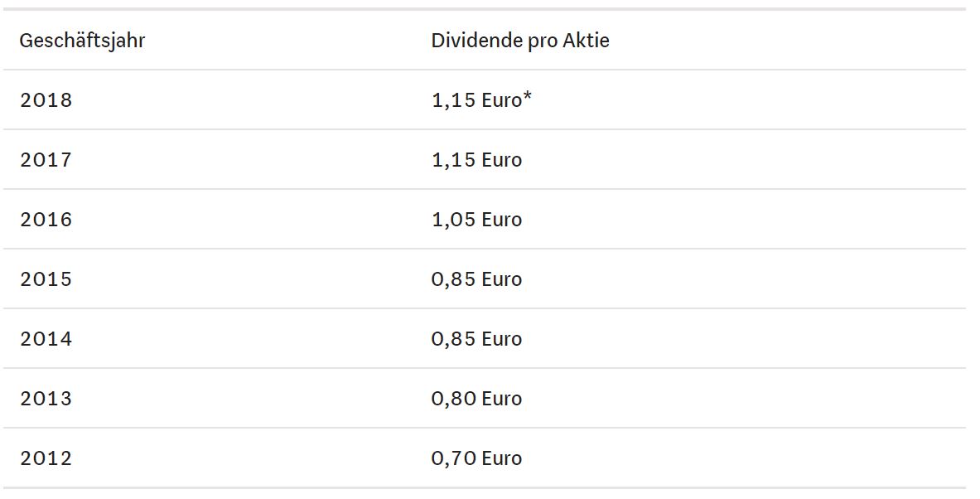Select the 2014 year cell

(x=46, y=339)
